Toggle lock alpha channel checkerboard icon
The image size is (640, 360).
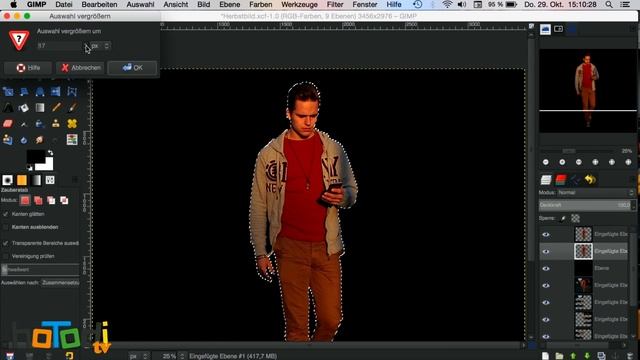point(575,218)
